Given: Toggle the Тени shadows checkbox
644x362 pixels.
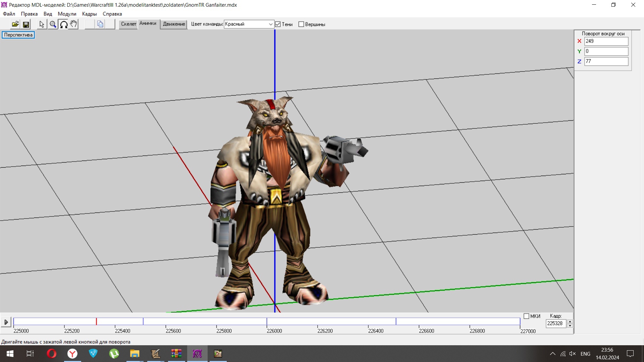Looking at the screenshot, I should tap(278, 24).
